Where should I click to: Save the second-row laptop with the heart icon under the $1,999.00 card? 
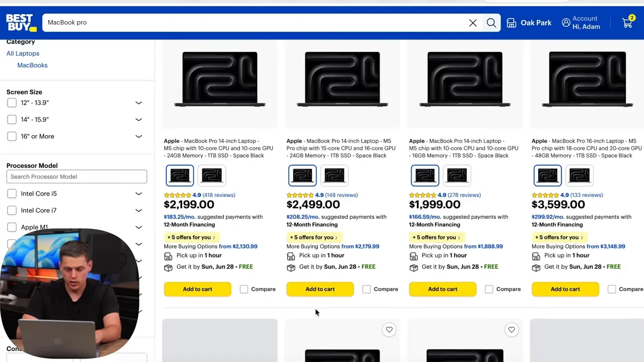[x=511, y=330]
